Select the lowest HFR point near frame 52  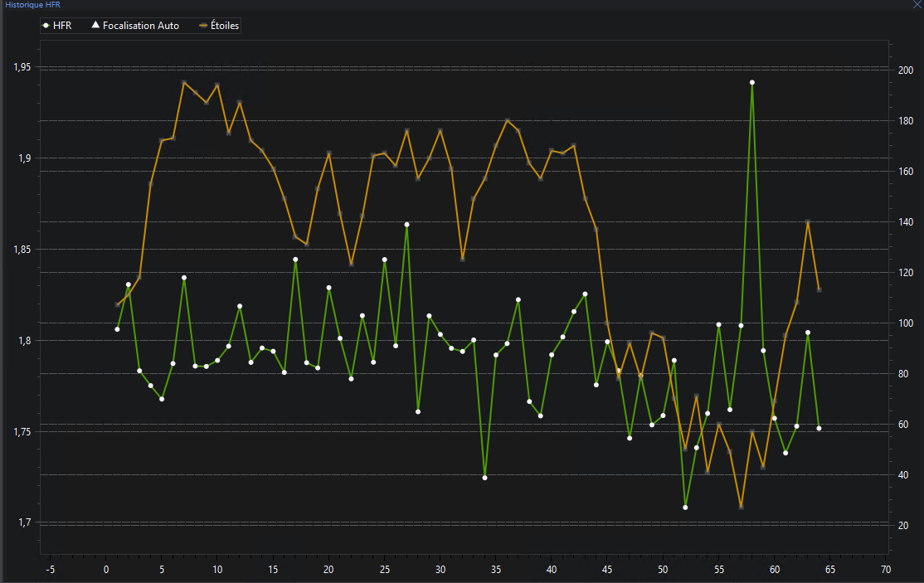point(685,507)
